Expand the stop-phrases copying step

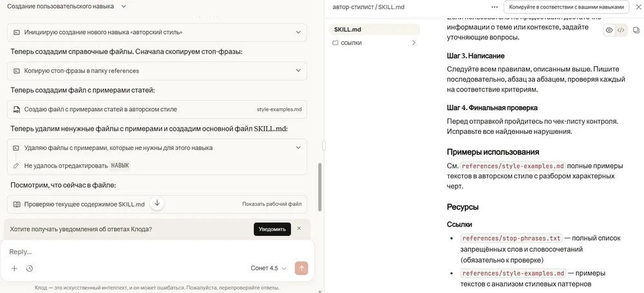(298, 71)
